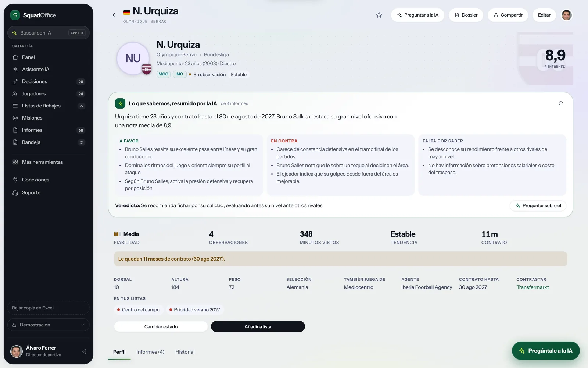Expand the Demostración dropdown

pos(49,325)
